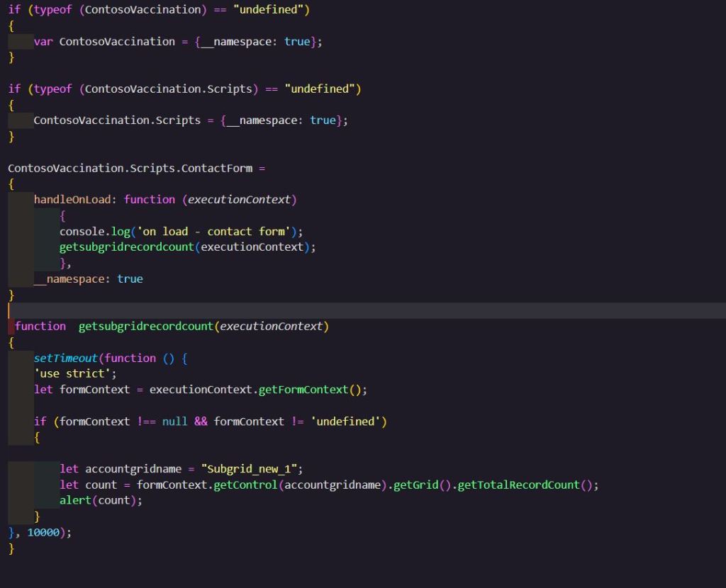Screen dimensions: 726x588
Task: Click the alert(count) statement
Action: pos(101,501)
